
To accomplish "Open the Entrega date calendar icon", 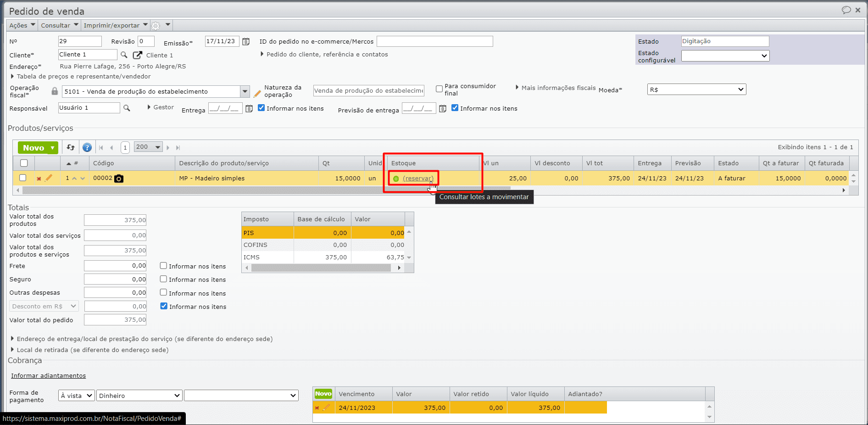I will pos(249,109).
